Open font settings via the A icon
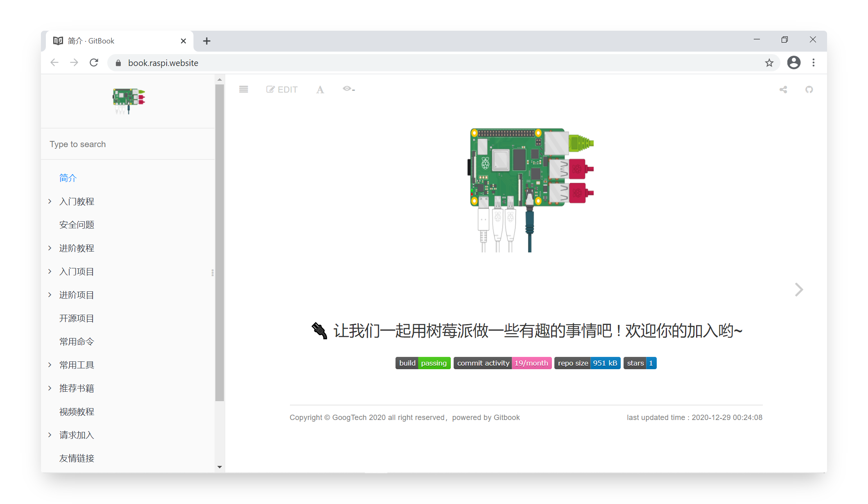Image resolution: width=868 pixels, height=504 pixels. pos(320,90)
